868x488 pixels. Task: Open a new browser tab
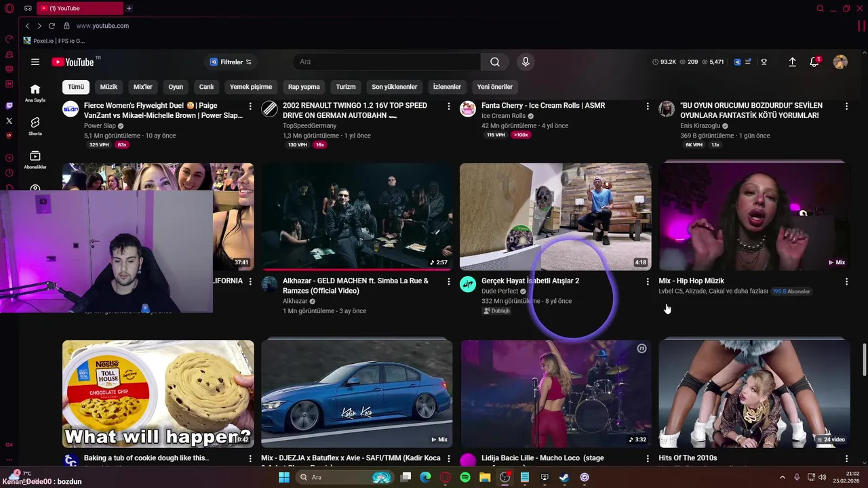[129, 8]
